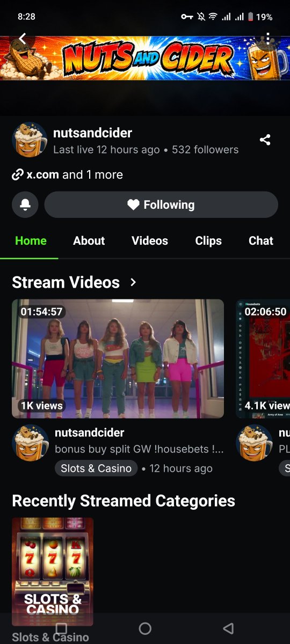The image size is (290, 644).
Task: Tap the channel name nutsandcider heading
Action: pyautogui.click(x=93, y=133)
